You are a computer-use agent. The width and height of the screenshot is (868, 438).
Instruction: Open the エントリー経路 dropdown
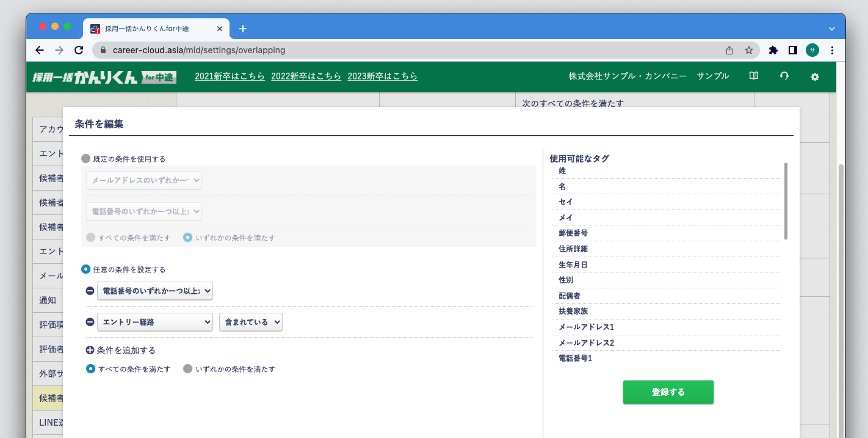(154, 321)
